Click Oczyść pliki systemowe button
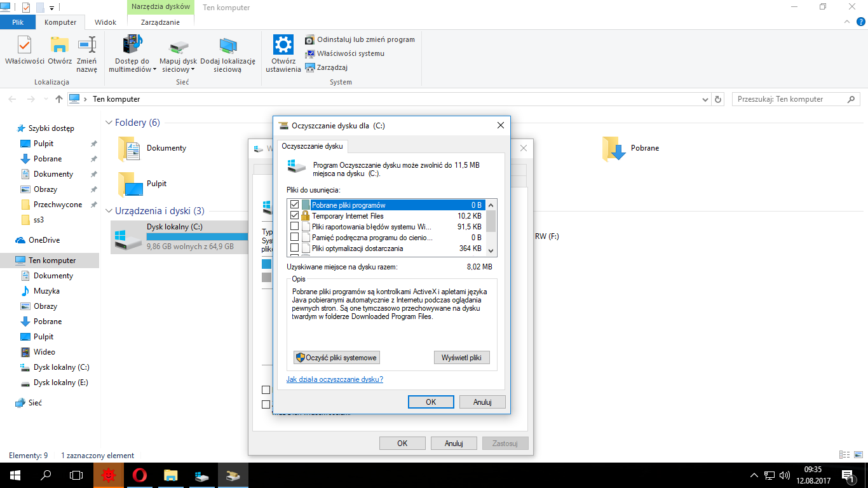Image resolution: width=868 pixels, height=488 pixels. (x=337, y=358)
